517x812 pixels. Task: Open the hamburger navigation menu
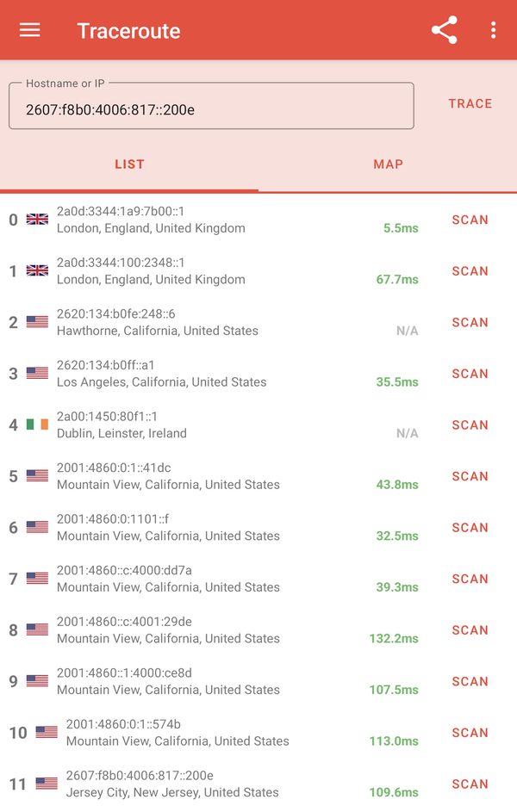pyautogui.click(x=30, y=30)
